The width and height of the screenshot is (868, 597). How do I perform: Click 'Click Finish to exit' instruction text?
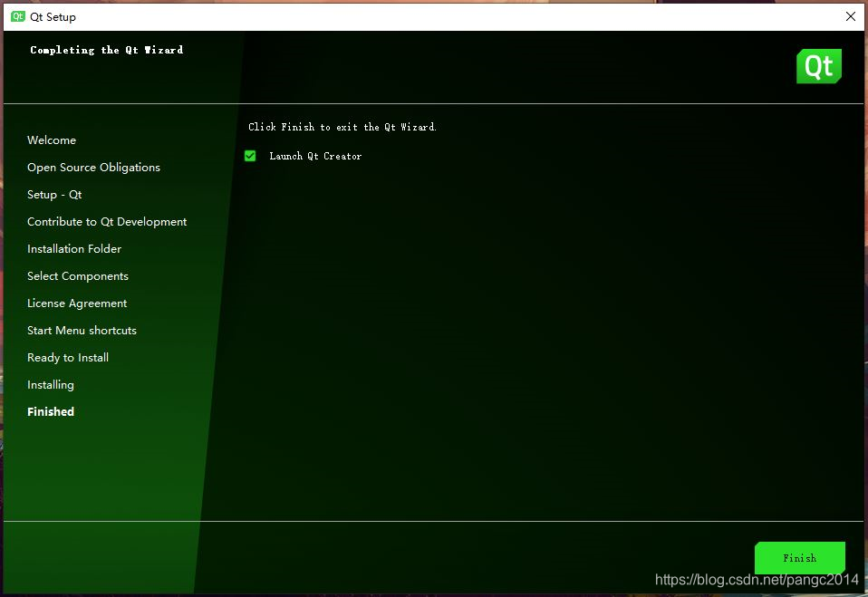pyautogui.click(x=342, y=127)
